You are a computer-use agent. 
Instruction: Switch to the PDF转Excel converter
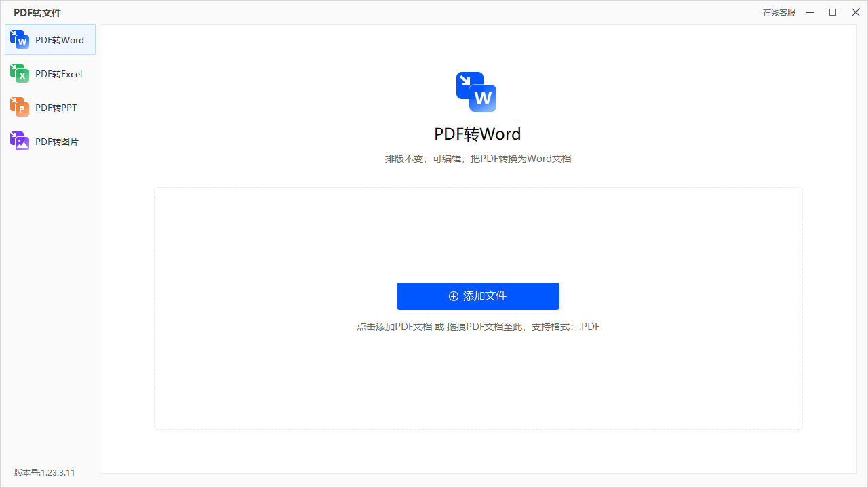click(50, 74)
